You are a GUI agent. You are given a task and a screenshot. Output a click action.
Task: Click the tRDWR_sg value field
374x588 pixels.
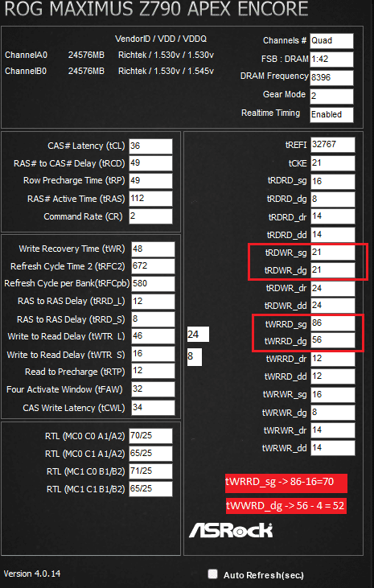333,253
